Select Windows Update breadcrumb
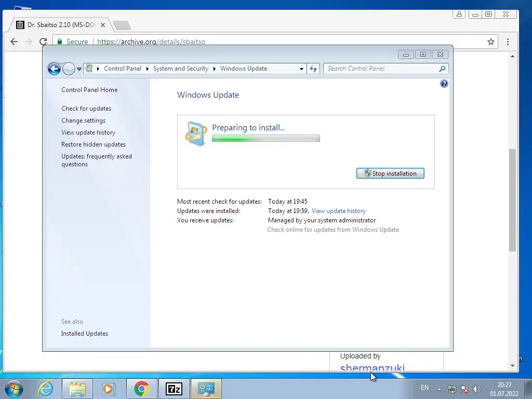This screenshot has height=399, width=532. (x=244, y=69)
